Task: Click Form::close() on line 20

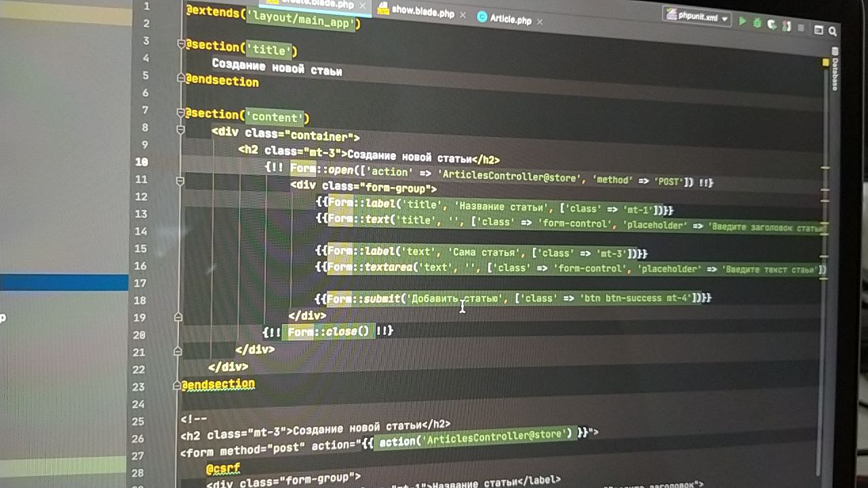Action: (x=329, y=331)
